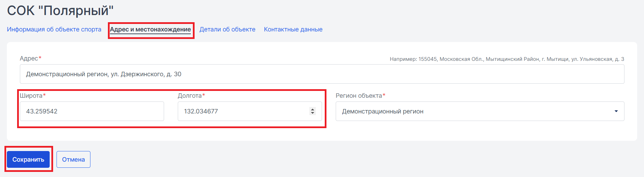Focus the Адрес input field
The image size is (644, 177).
click(322, 74)
